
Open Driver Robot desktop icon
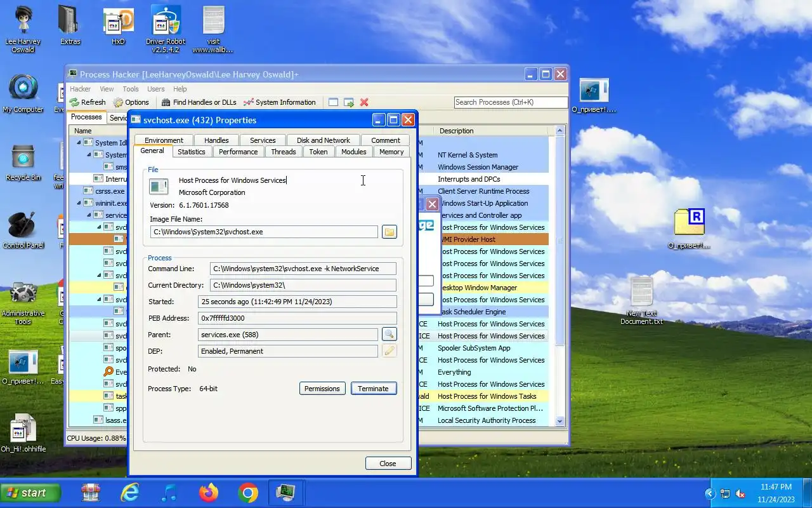tap(166, 29)
